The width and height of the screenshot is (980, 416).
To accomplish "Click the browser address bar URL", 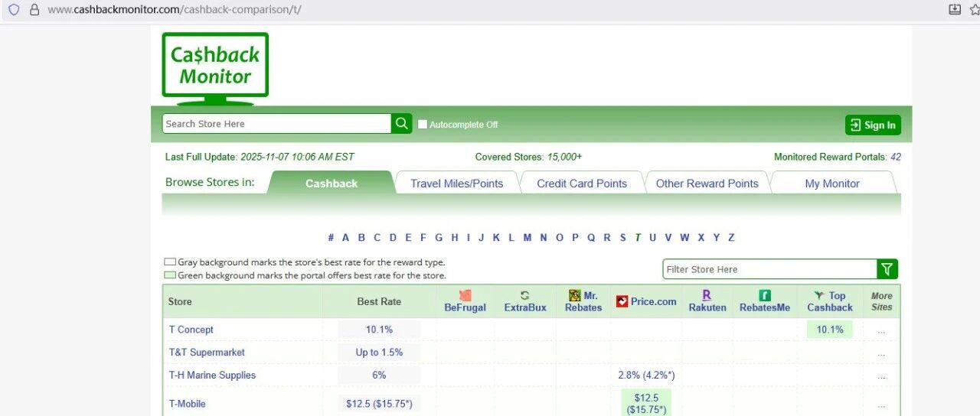I will click(x=175, y=10).
